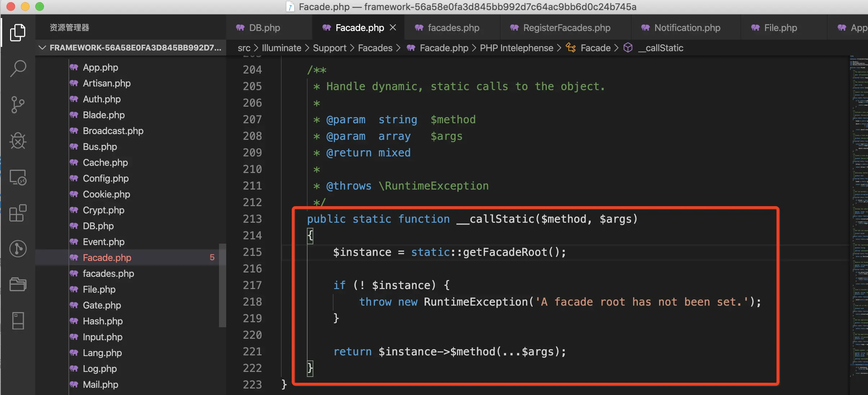Open the Run and Debug bug icon
868x395 pixels.
(x=18, y=141)
